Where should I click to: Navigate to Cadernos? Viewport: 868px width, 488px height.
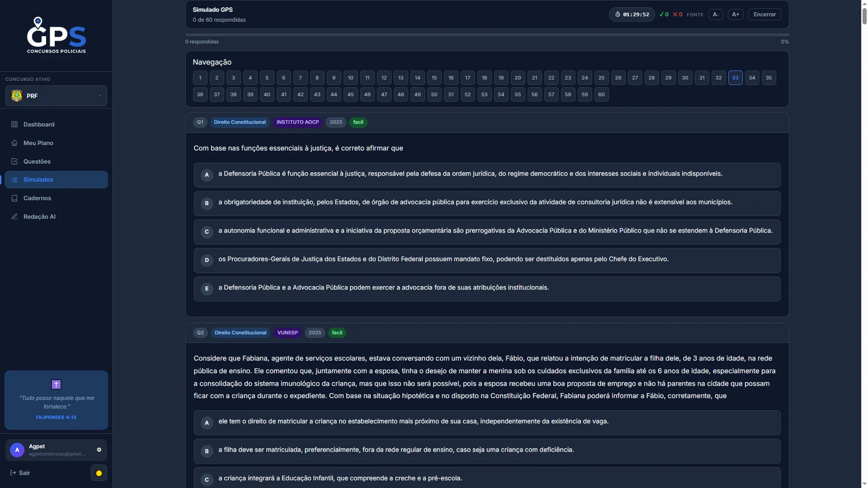[56, 198]
